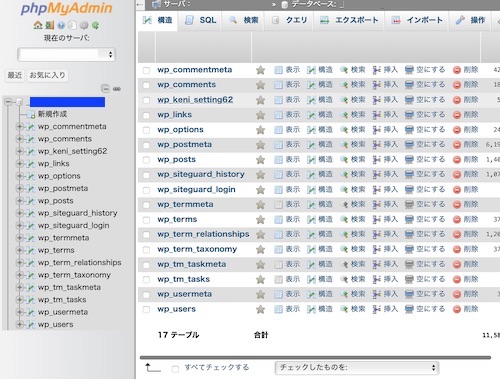Switch to the 構造 tab
This screenshot has height=379, width=500.
click(x=158, y=20)
